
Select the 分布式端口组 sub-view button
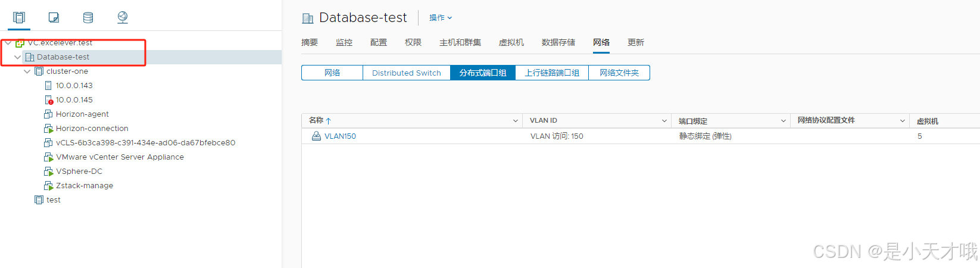tap(483, 73)
